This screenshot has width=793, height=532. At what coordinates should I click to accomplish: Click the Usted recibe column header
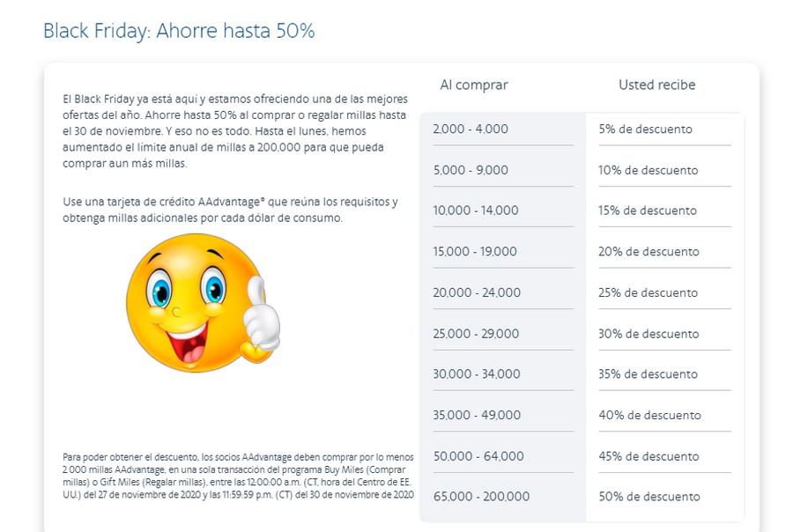point(657,85)
